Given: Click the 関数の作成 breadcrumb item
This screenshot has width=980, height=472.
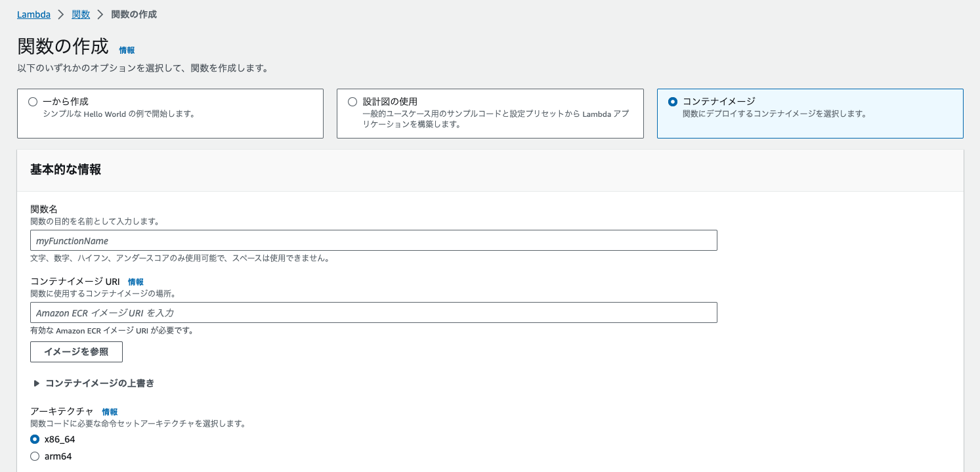Looking at the screenshot, I should click(133, 14).
